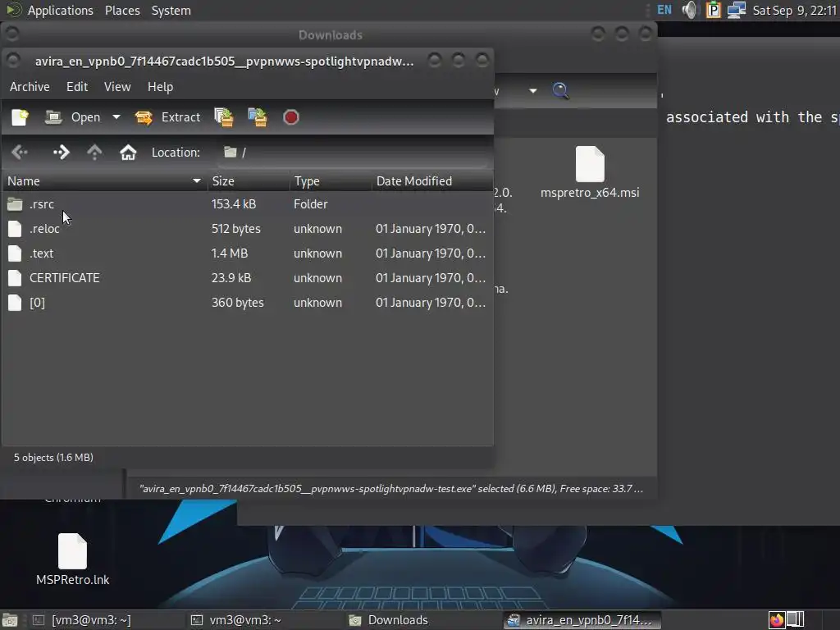Sort by the Size column header

coord(249,181)
